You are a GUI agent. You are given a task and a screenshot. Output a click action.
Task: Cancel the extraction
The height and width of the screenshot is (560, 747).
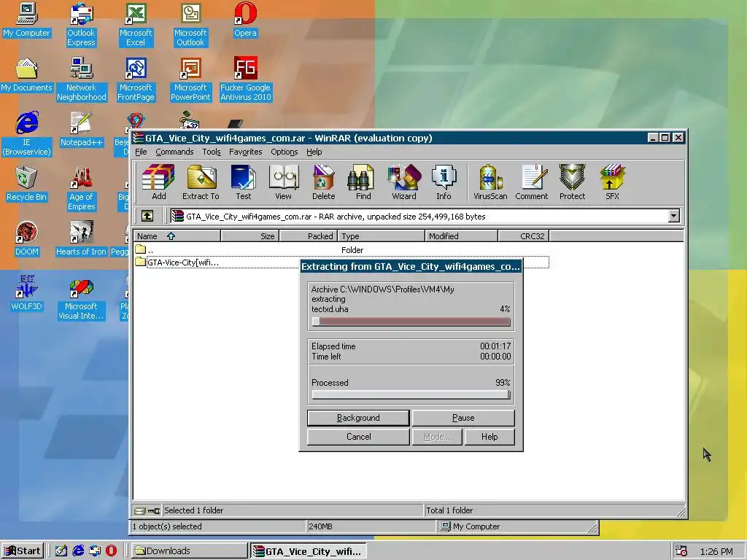tap(358, 437)
